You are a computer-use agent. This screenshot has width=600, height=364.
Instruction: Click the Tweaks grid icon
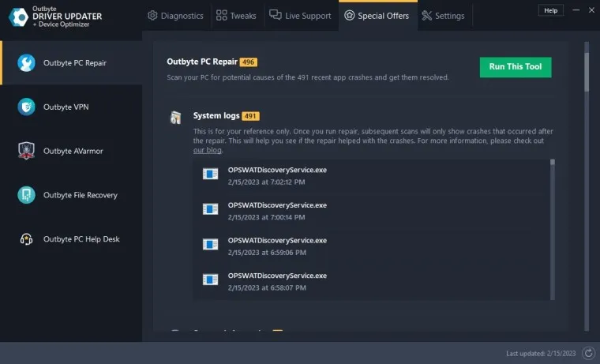pyautogui.click(x=221, y=15)
